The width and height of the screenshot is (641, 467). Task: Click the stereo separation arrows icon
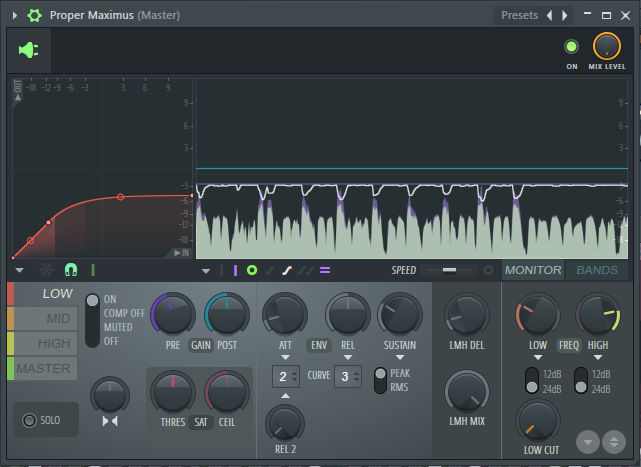tap(110, 421)
